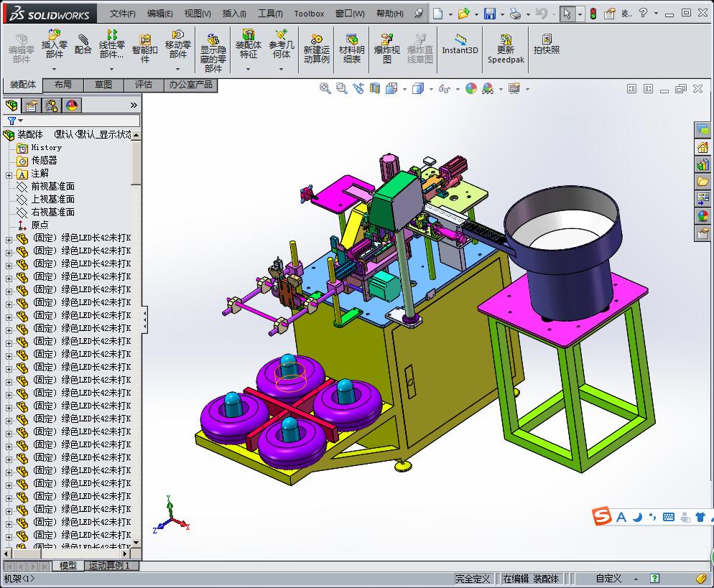Image resolution: width=714 pixels, height=588 pixels.
Task: Open the DisplayManager color wheel tab
Action: [x=72, y=106]
